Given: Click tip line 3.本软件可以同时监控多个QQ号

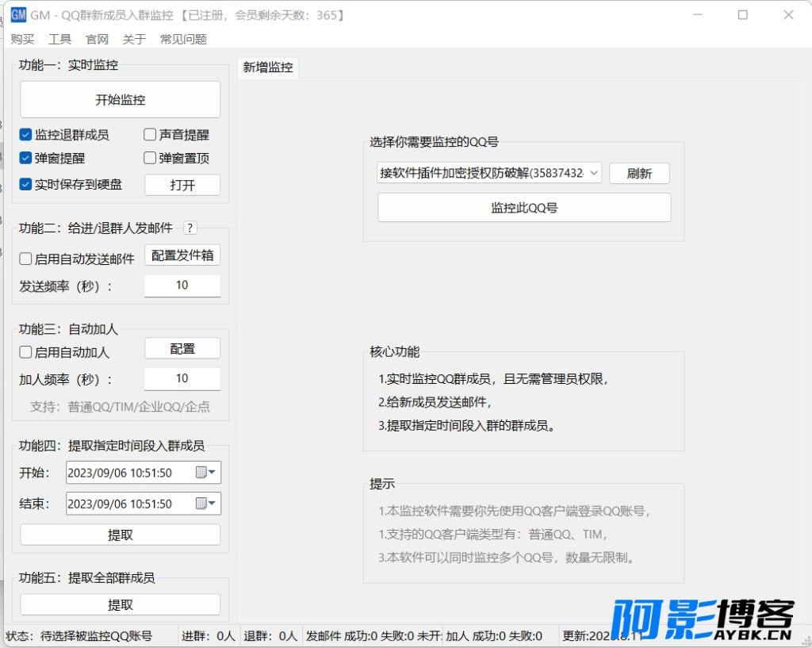Looking at the screenshot, I should tap(507, 558).
